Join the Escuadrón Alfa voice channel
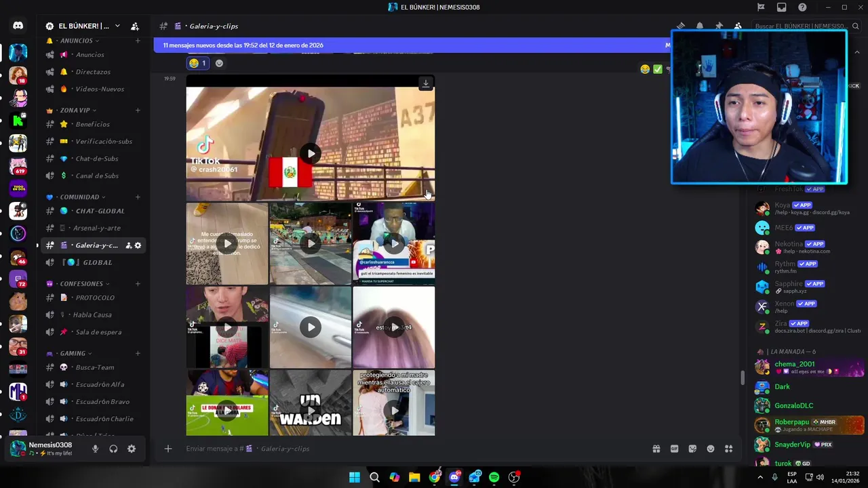This screenshot has height=488, width=868. [94, 384]
